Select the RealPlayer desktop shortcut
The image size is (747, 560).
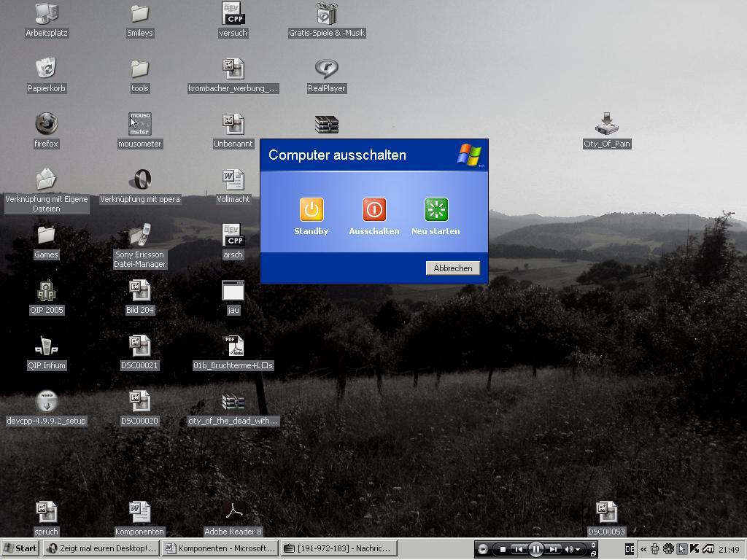click(x=326, y=69)
